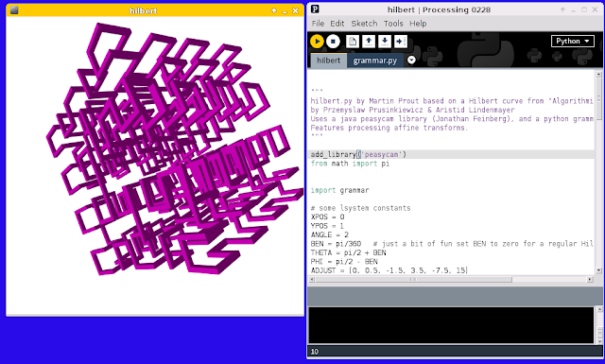Stop the running sketch
This screenshot has width=605, height=364.
[x=333, y=42]
